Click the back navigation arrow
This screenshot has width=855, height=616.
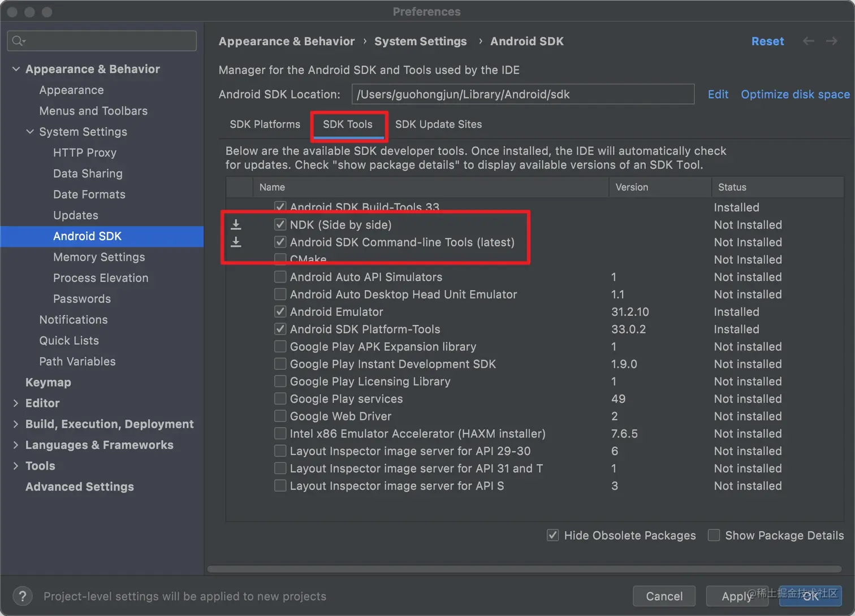pyautogui.click(x=809, y=41)
